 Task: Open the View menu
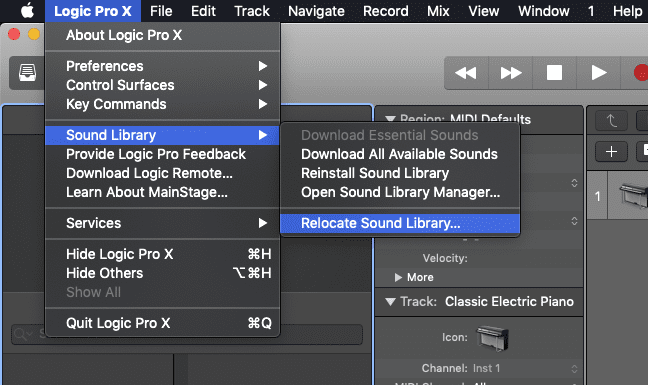484,11
